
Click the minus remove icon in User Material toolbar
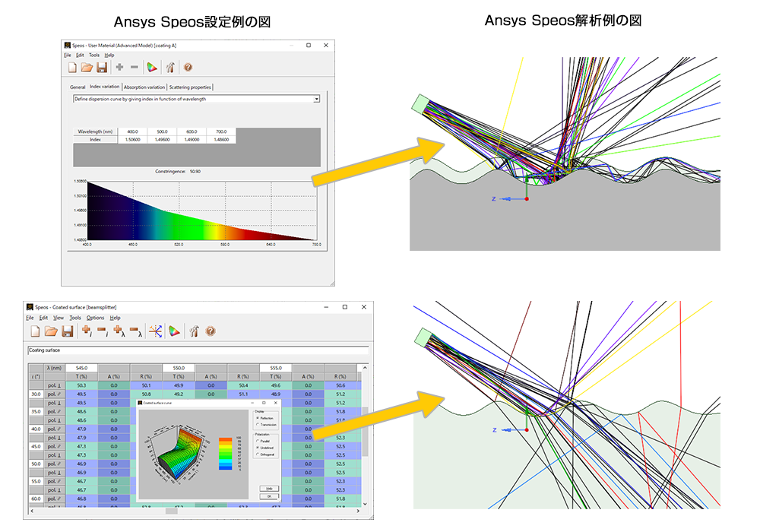135,67
